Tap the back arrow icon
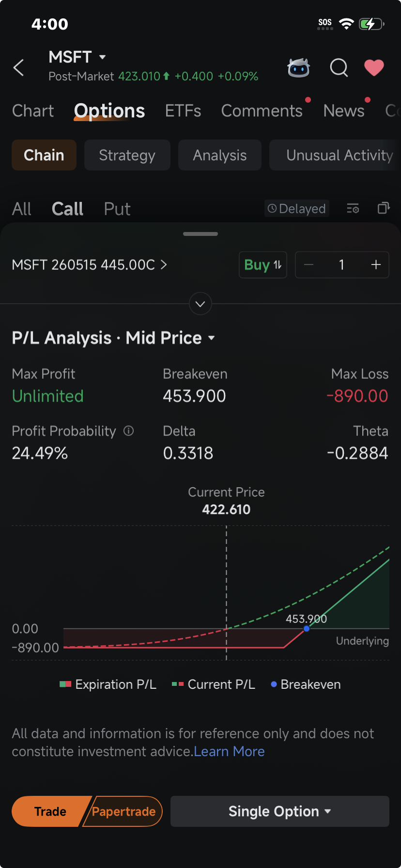 (x=19, y=68)
